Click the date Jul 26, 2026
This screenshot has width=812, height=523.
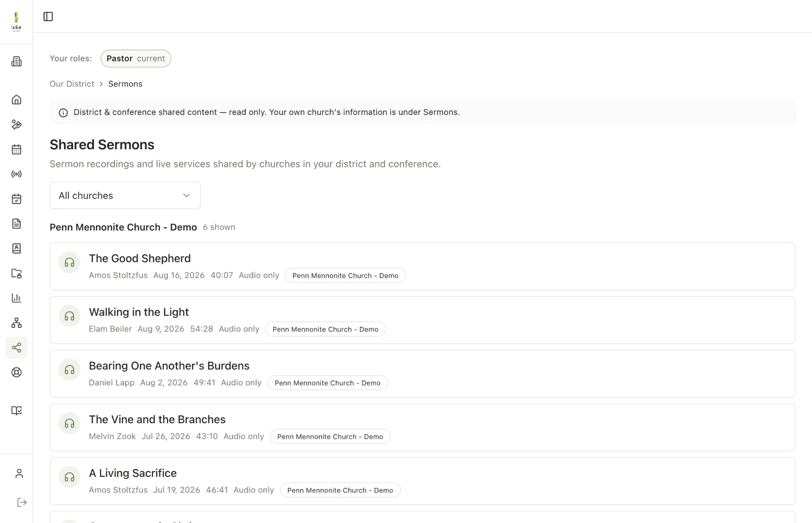(166, 436)
